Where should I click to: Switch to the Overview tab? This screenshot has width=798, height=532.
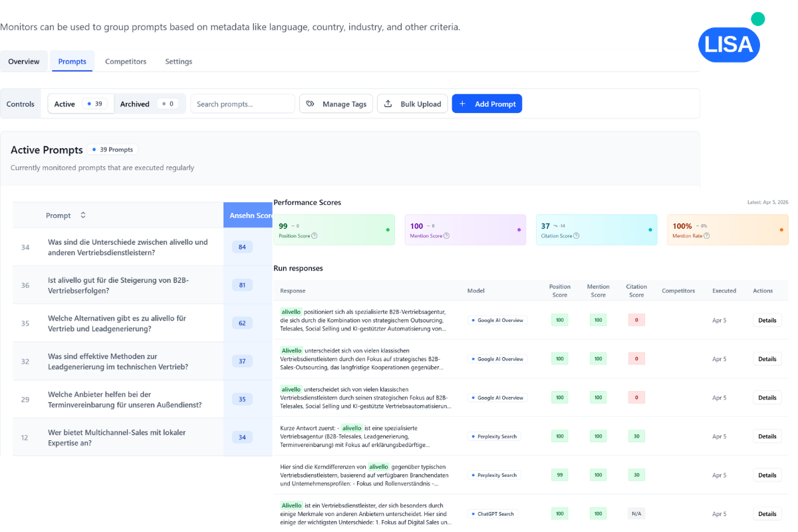(x=24, y=61)
